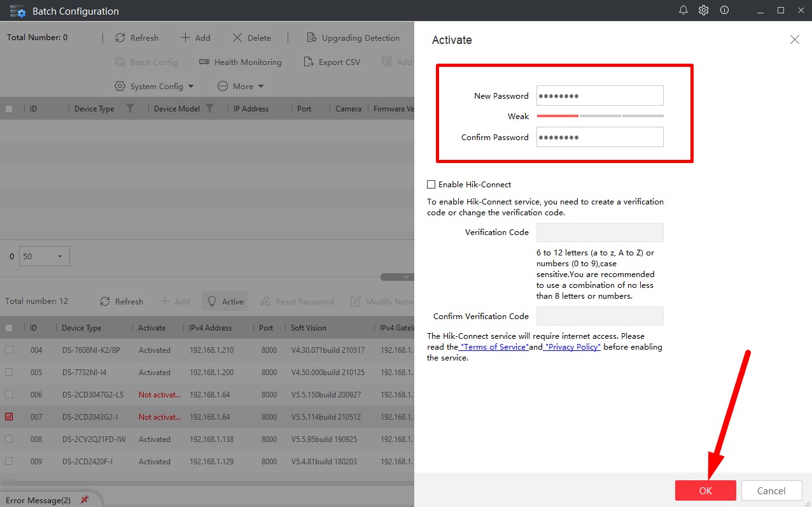The width and height of the screenshot is (812, 507).
Task: Close the Activate panel with X
Action: point(794,39)
